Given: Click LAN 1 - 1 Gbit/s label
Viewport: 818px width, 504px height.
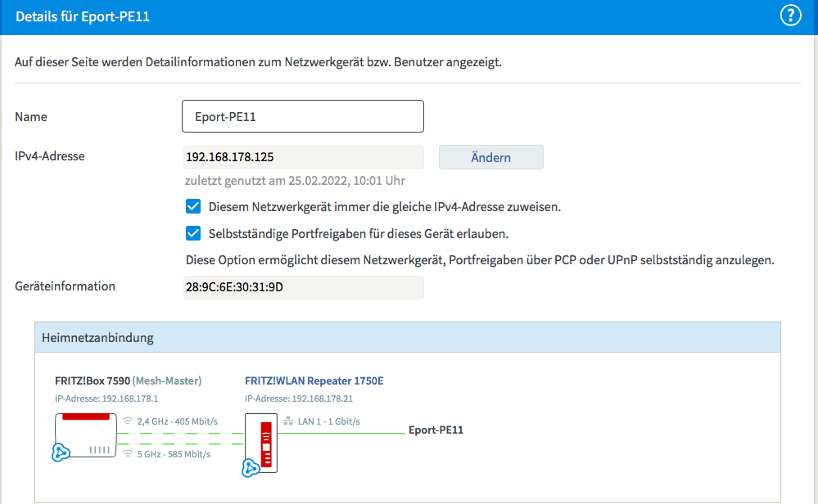Looking at the screenshot, I should 328,421.
